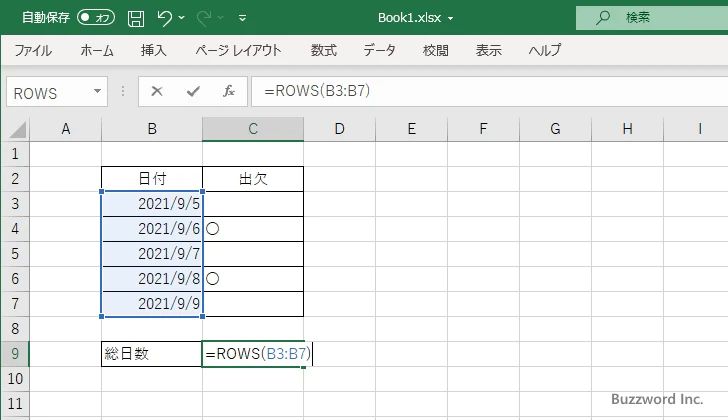Screen dimensions: 728x420
Task: Select row 2 header
Action: point(15,179)
